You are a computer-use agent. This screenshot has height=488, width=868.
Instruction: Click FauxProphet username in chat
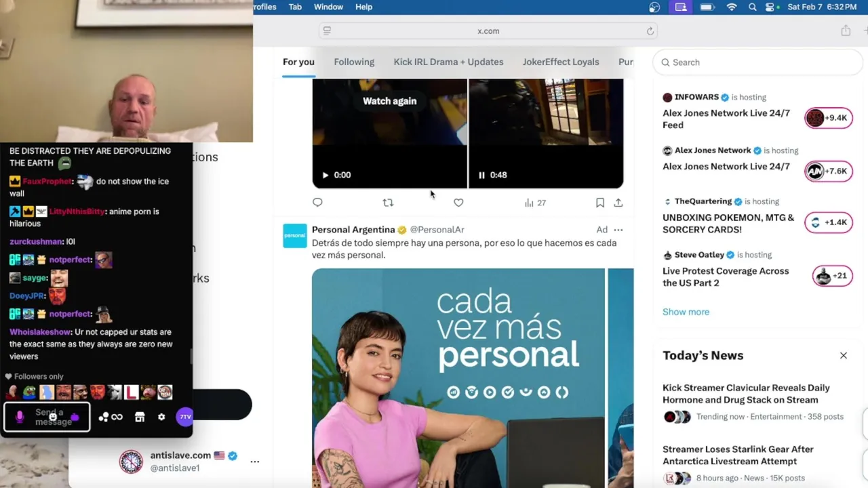[47, 182]
